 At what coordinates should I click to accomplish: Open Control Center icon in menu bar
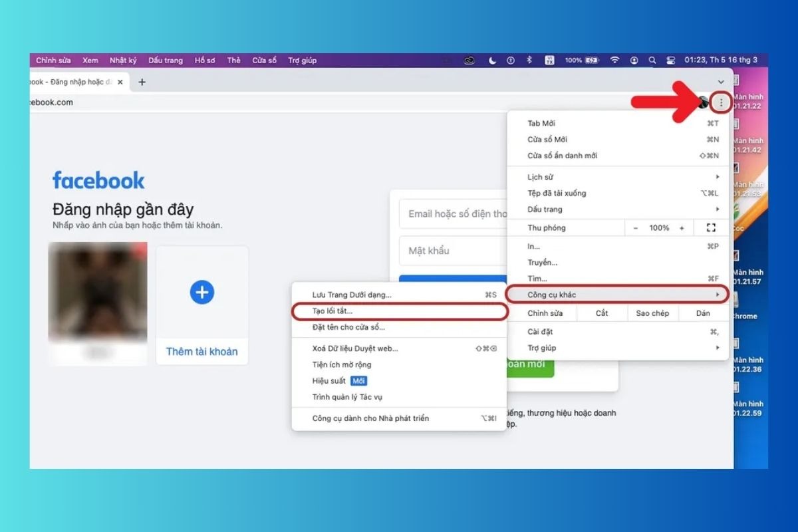pyautogui.click(x=670, y=60)
